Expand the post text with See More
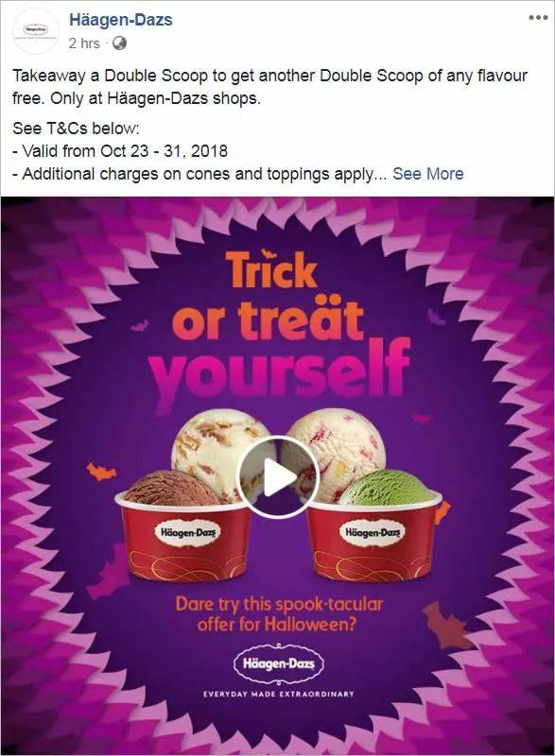The width and height of the screenshot is (555, 756). [x=427, y=174]
